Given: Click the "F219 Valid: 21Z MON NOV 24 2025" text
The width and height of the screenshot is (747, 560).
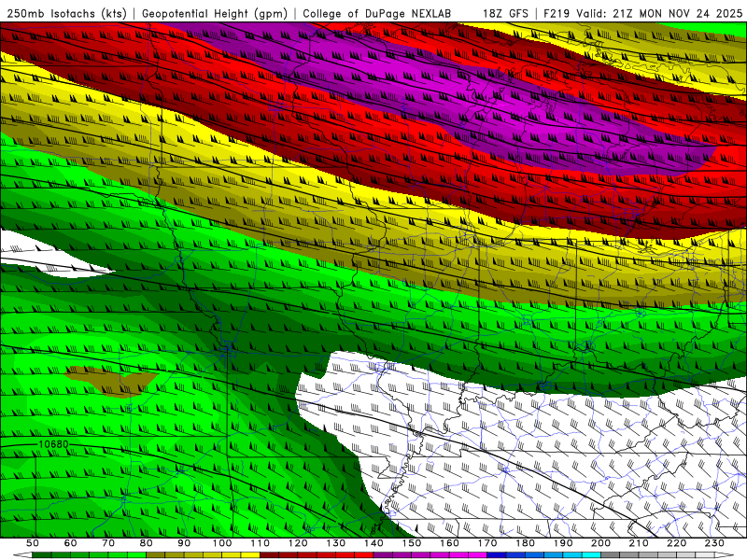Looking at the screenshot, I should click(642, 13).
